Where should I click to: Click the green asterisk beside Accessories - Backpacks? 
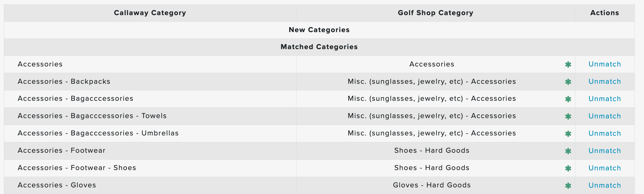[x=568, y=82]
